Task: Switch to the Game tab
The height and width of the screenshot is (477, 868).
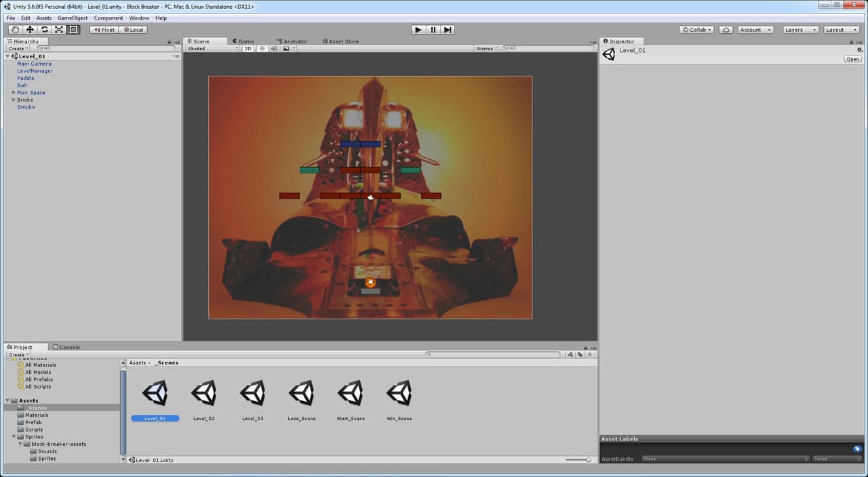Action: 243,41
